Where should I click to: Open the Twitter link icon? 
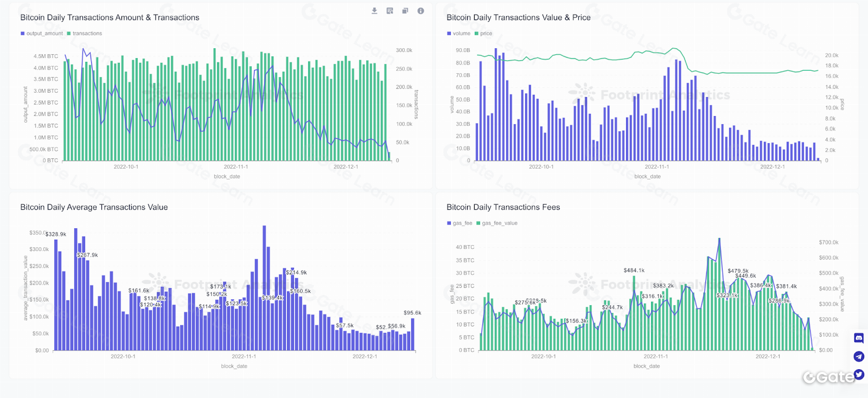pos(858,374)
